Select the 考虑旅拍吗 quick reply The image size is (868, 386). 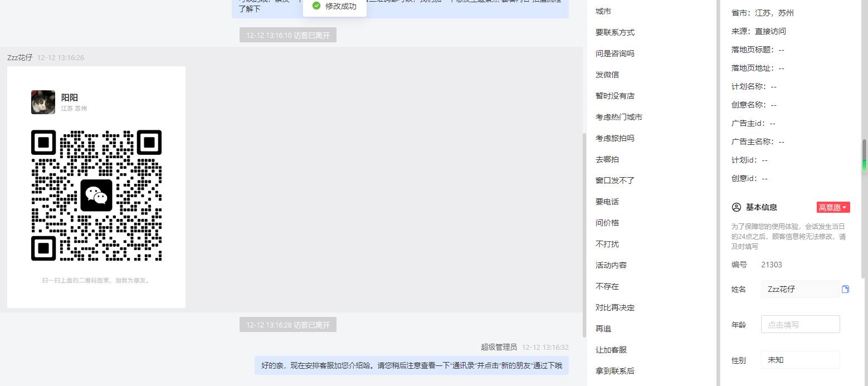coord(615,138)
